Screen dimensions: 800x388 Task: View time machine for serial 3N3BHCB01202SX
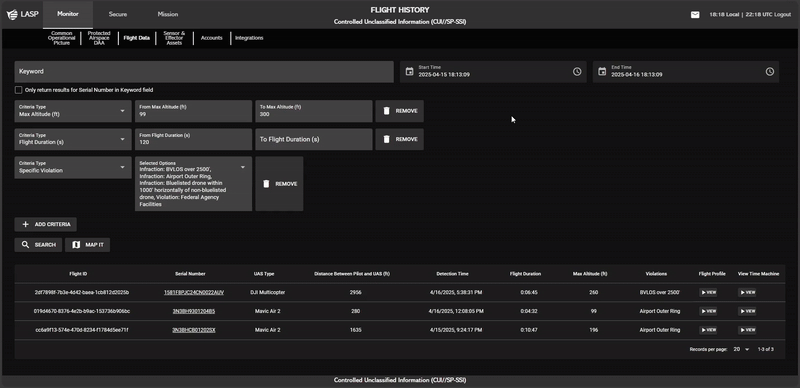[x=747, y=330]
